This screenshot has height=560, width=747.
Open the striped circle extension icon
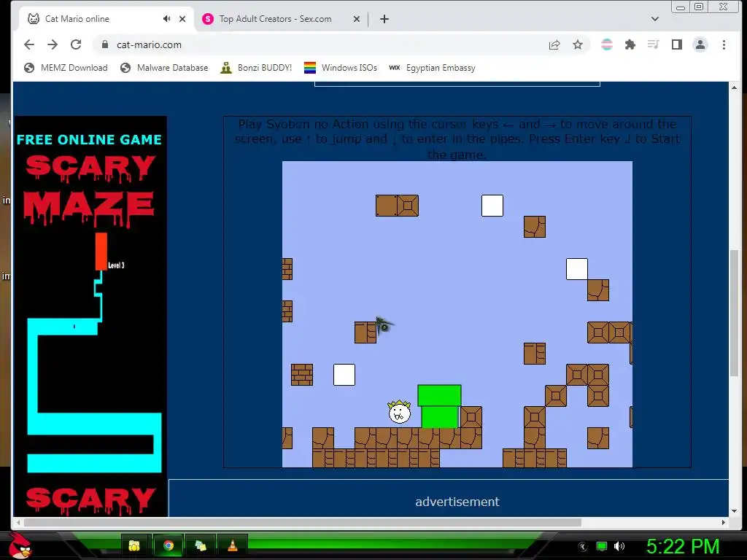[x=606, y=44]
